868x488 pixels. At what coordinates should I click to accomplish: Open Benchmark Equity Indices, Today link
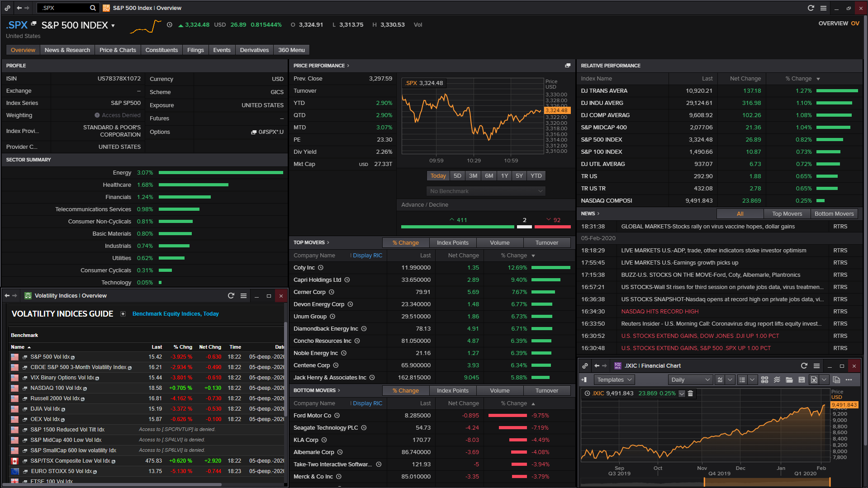click(x=175, y=314)
